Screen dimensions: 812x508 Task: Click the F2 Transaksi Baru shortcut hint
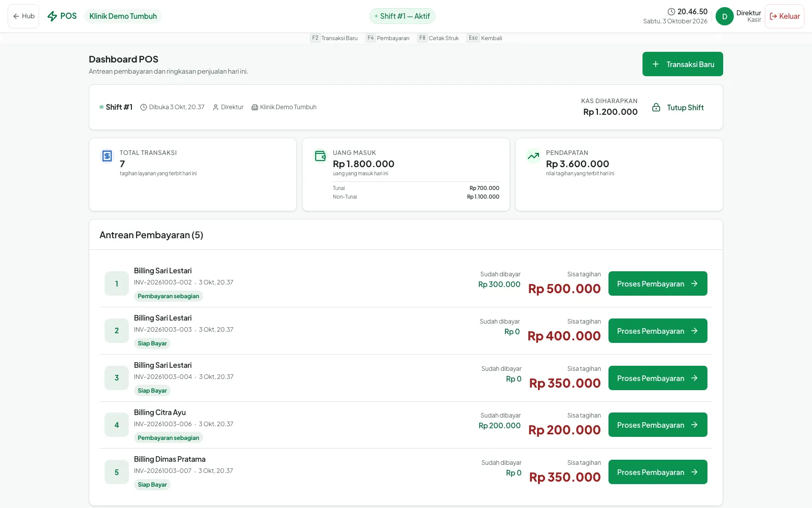point(334,38)
